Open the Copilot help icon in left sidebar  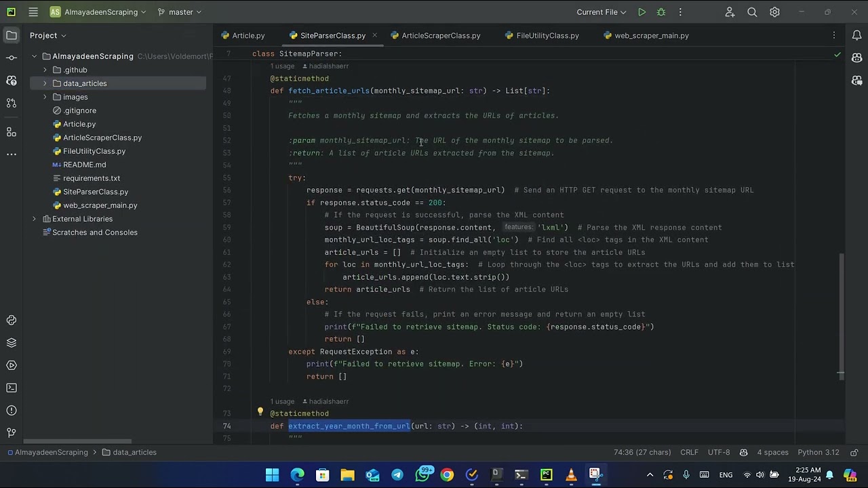point(11,81)
